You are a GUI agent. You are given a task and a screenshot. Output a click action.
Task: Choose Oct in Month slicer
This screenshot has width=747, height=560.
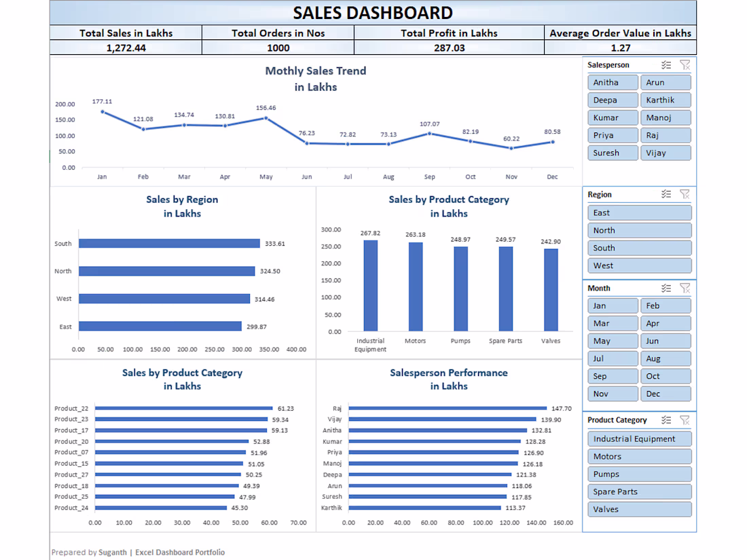(x=666, y=376)
